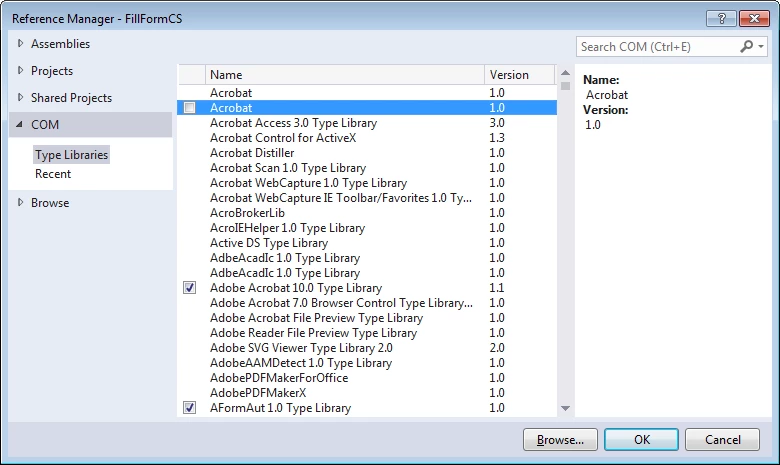Select Acrobat WebCapture 1.0 Type Library
The width and height of the screenshot is (780, 465).
pyautogui.click(x=367, y=183)
